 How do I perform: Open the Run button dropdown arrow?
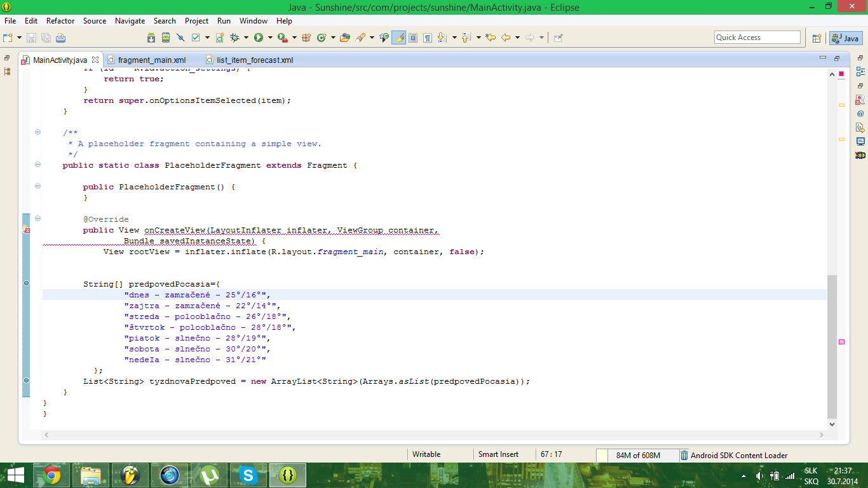tap(270, 37)
